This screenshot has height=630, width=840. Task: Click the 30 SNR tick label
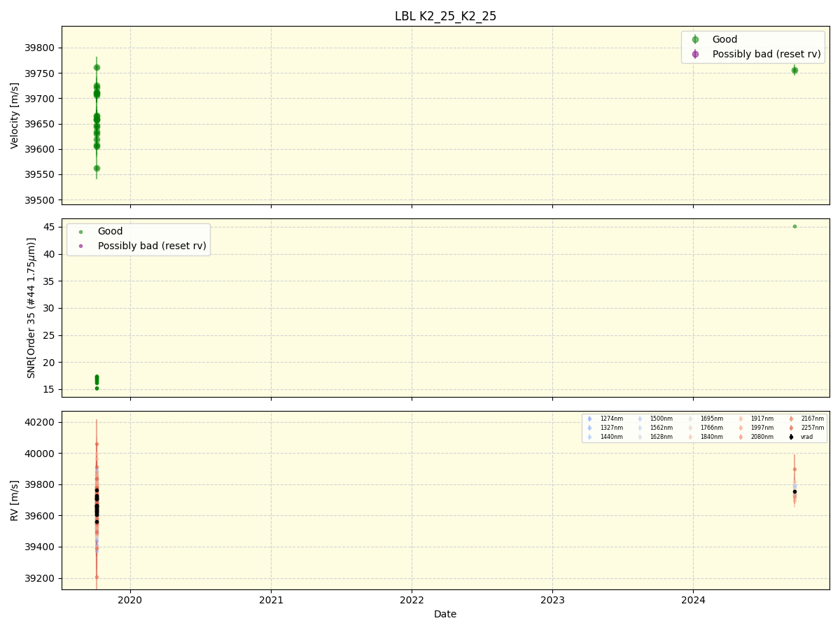pyautogui.click(x=50, y=308)
